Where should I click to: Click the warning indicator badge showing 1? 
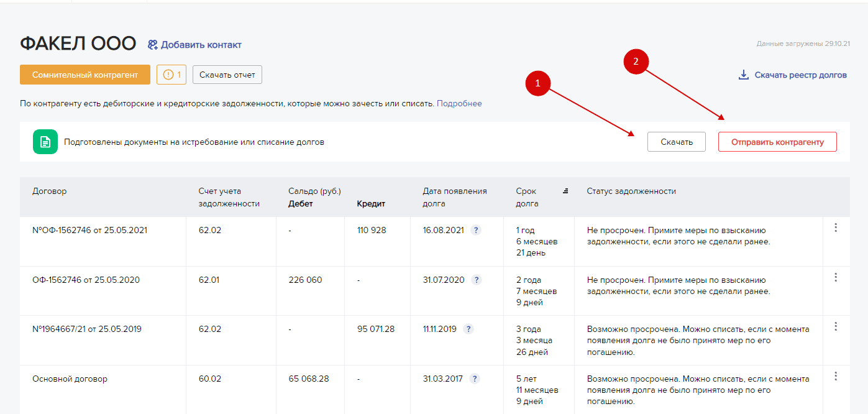(171, 75)
